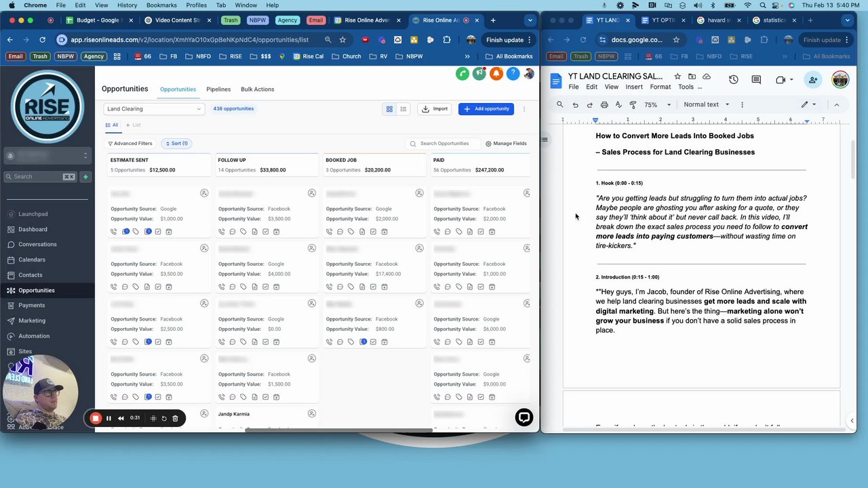This screenshot has height=488, width=868.
Task: Go to Conversations in sidebar
Action: click(x=37, y=244)
